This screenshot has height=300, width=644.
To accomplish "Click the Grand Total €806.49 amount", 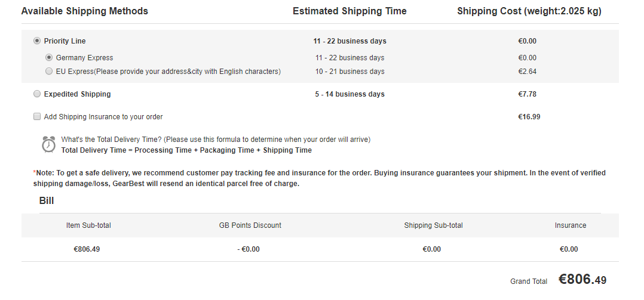I will tap(582, 280).
